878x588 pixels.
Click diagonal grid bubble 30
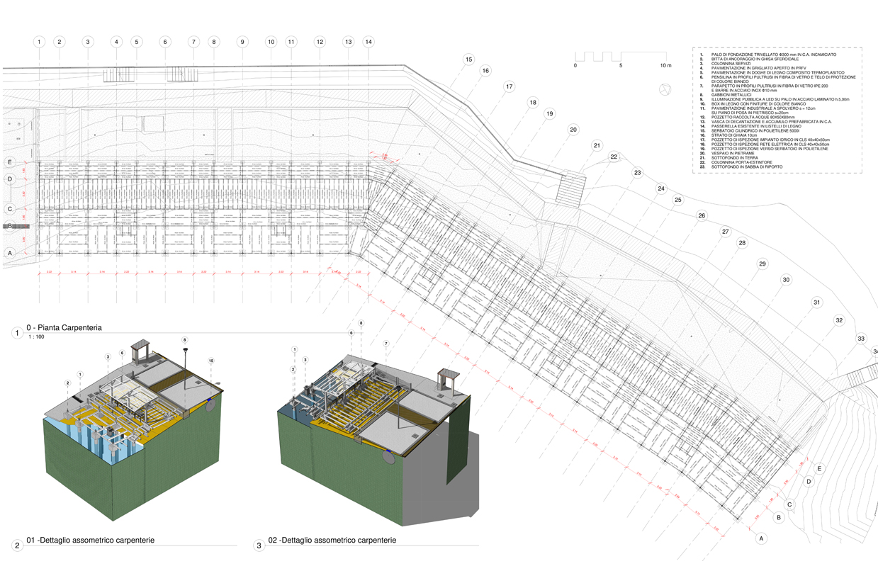tap(786, 281)
